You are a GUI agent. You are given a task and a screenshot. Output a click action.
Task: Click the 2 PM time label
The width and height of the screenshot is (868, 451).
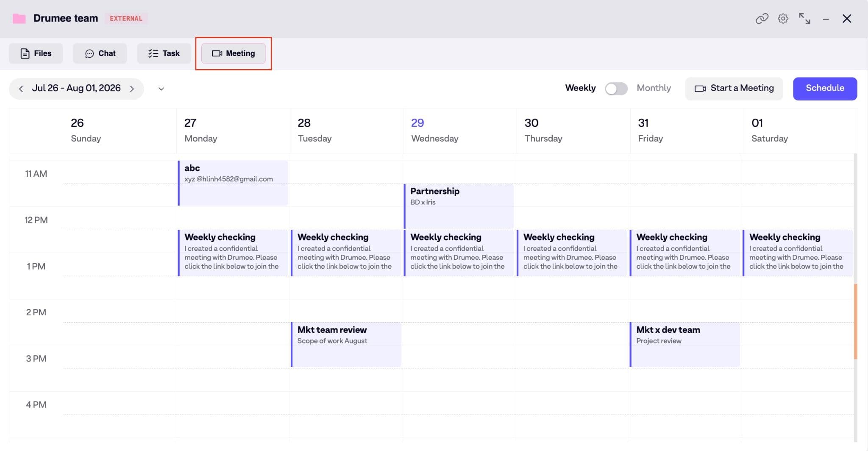[x=36, y=312]
